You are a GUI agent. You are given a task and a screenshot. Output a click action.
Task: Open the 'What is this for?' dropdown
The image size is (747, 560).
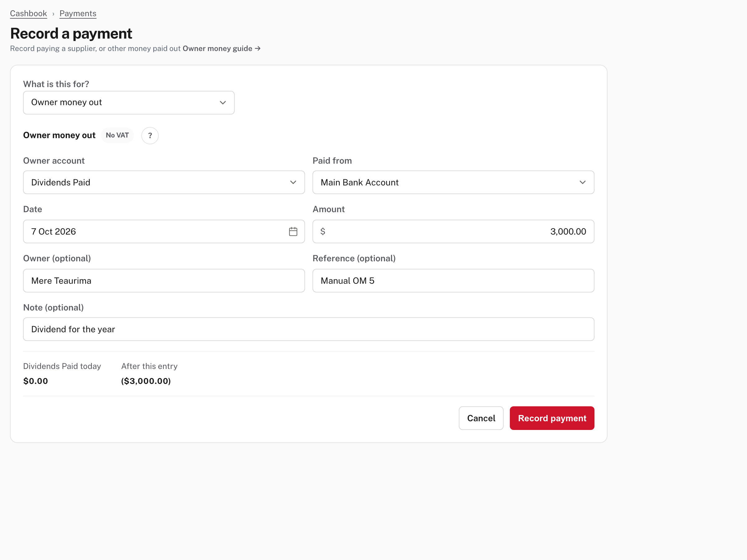point(129,103)
